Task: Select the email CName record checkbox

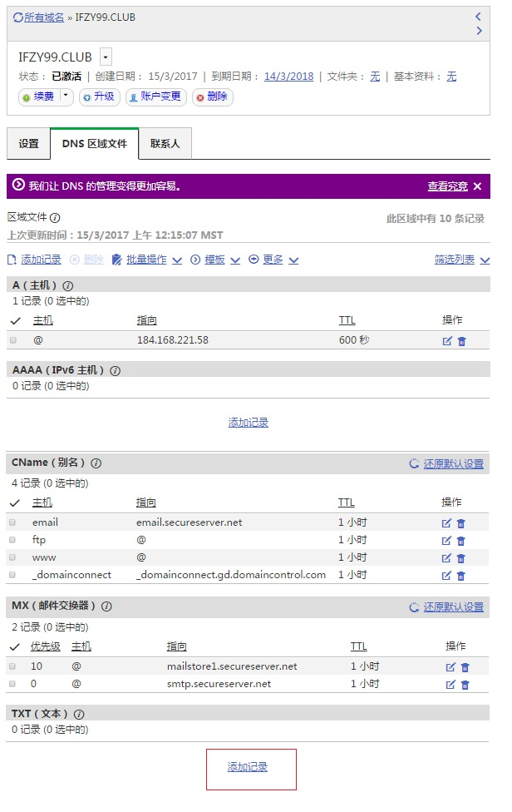Action: pos(12,522)
